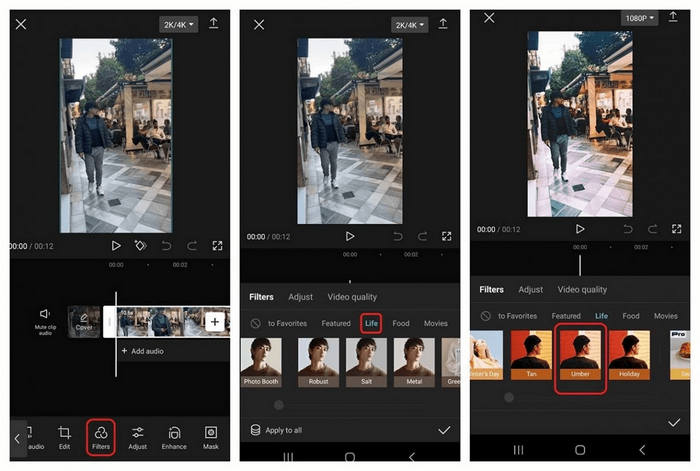The height and width of the screenshot is (471, 700).
Task: Open the Enhance tool
Action: [x=174, y=436]
